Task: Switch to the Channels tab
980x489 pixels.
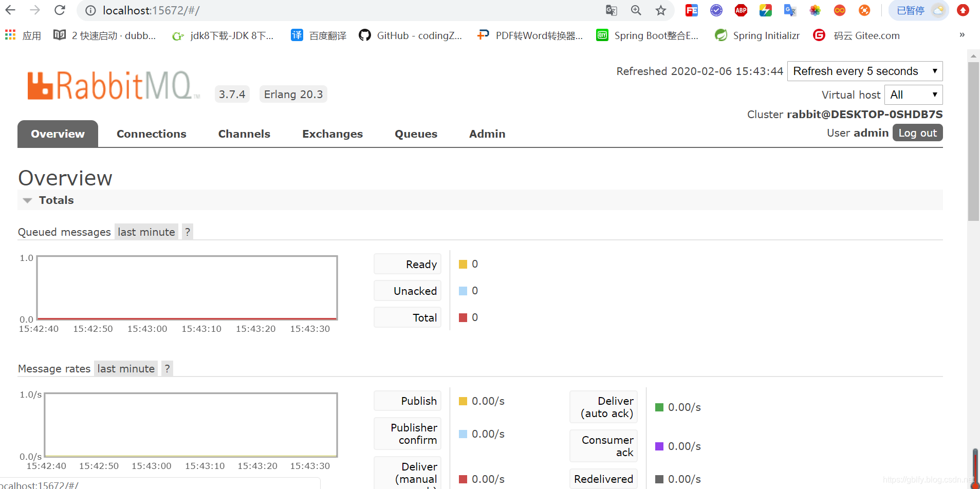Action: click(x=244, y=134)
